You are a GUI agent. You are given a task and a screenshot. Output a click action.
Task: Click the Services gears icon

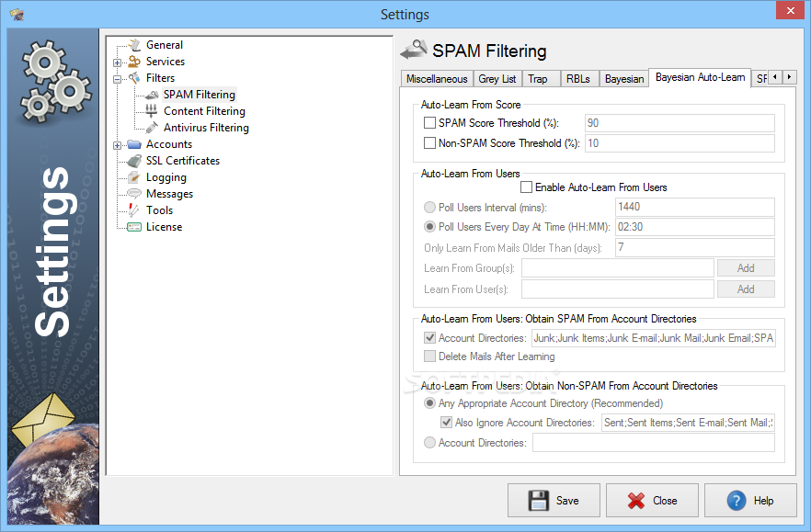(134, 62)
